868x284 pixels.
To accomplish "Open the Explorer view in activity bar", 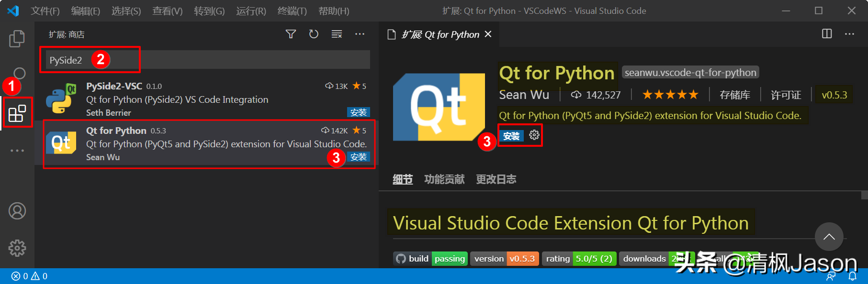I will click(x=17, y=39).
